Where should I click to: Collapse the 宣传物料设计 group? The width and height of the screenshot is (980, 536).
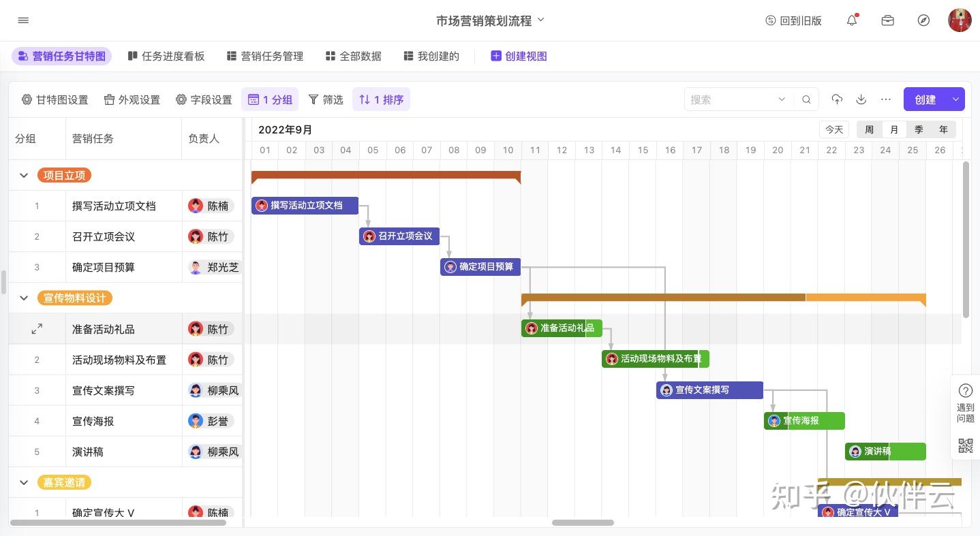[x=24, y=298]
